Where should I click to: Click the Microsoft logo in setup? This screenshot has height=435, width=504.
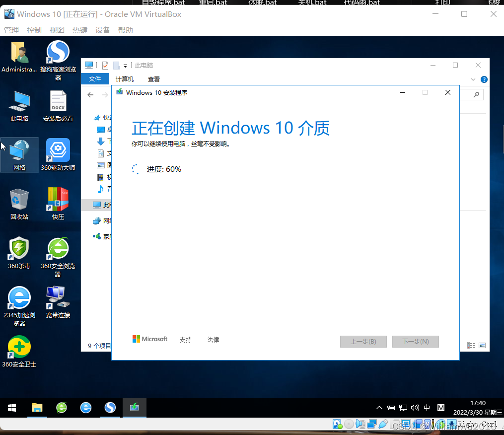[x=150, y=339]
